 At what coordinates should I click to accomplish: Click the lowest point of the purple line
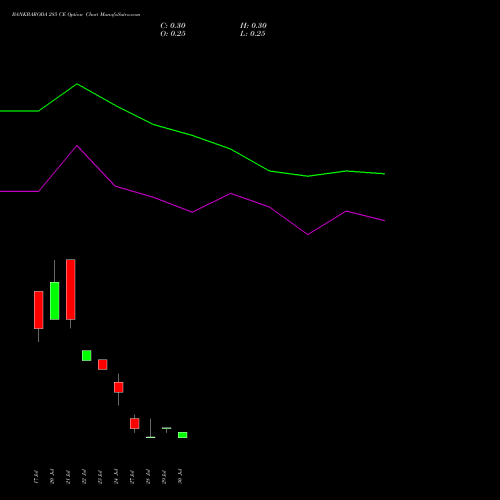tap(308, 235)
